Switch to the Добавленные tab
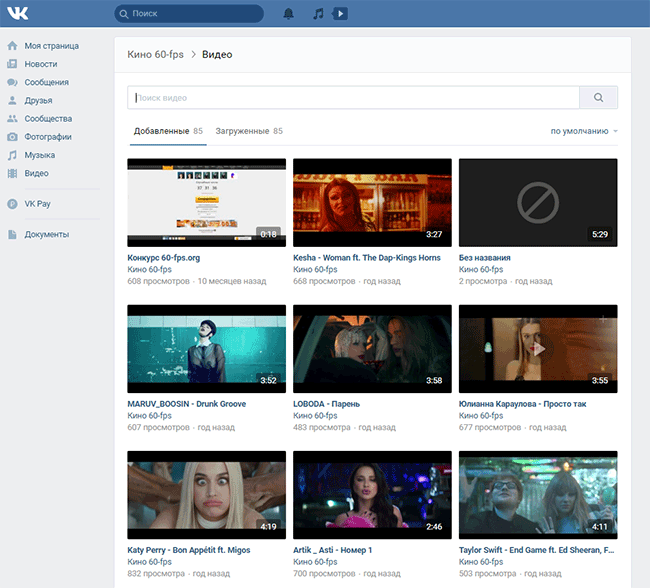Viewport: 650px width, 588px height. [x=168, y=131]
